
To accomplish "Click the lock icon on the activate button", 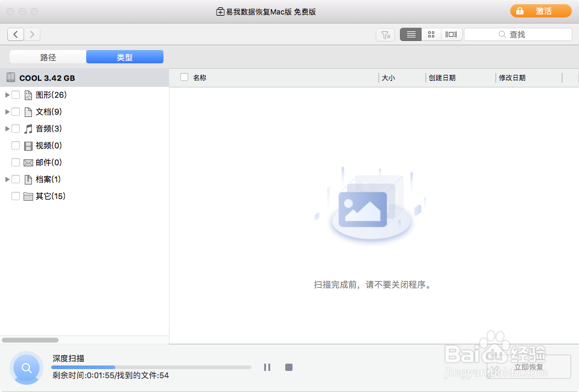I will coord(520,11).
